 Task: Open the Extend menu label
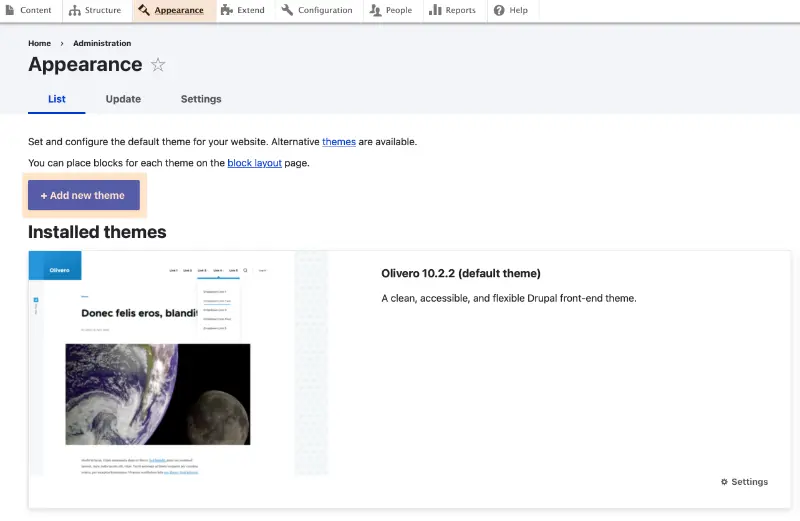251,10
